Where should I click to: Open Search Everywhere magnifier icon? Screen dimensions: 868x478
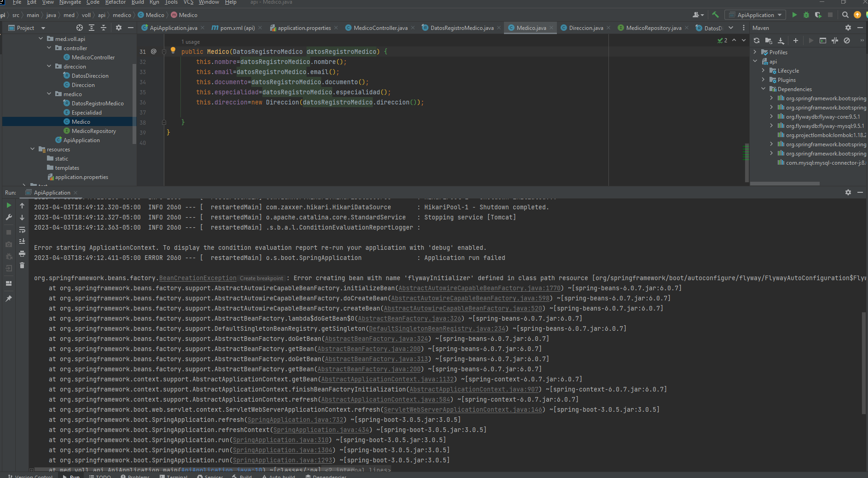845,15
